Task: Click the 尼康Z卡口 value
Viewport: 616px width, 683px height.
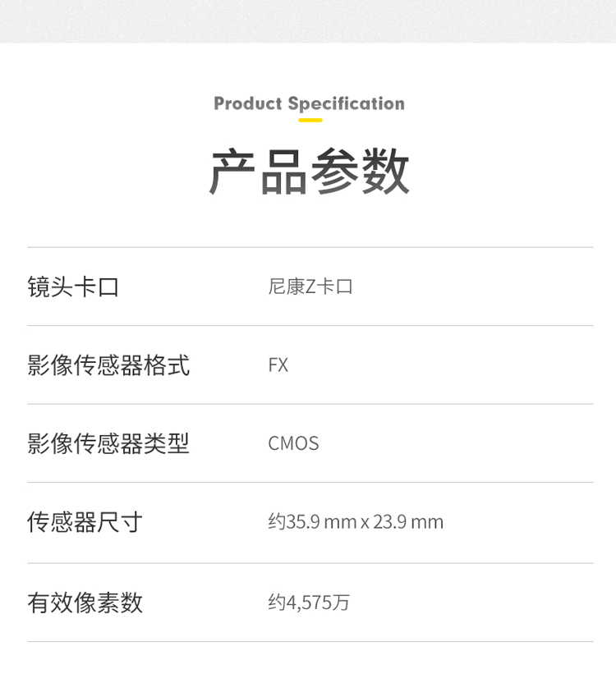Action: [310, 286]
